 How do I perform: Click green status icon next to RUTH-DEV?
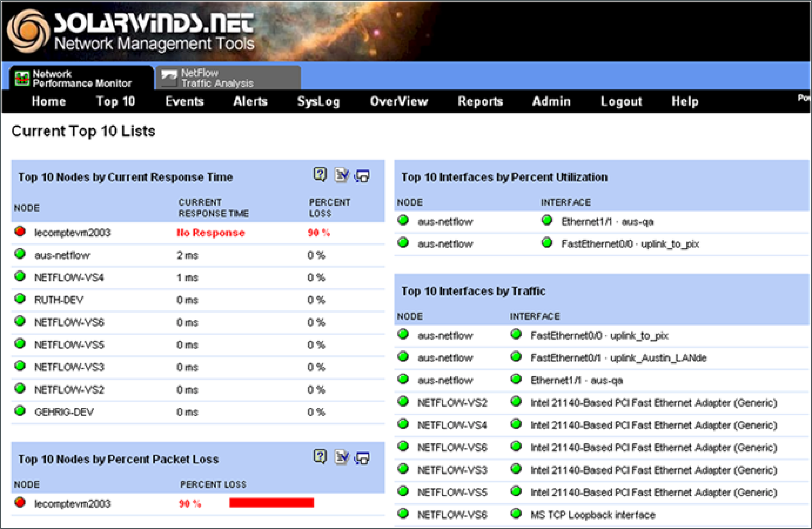pyautogui.click(x=20, y=299)
